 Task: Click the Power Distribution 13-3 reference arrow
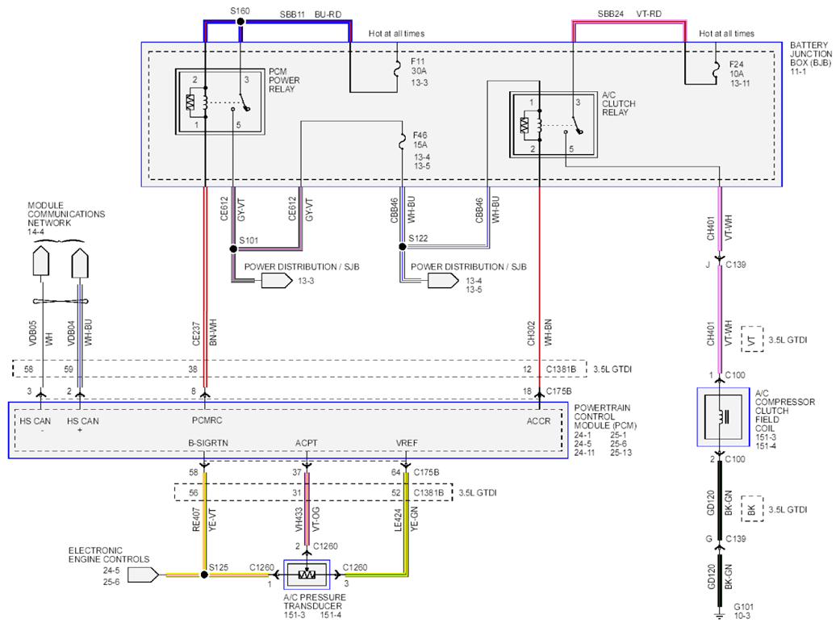tap(277, 280)
